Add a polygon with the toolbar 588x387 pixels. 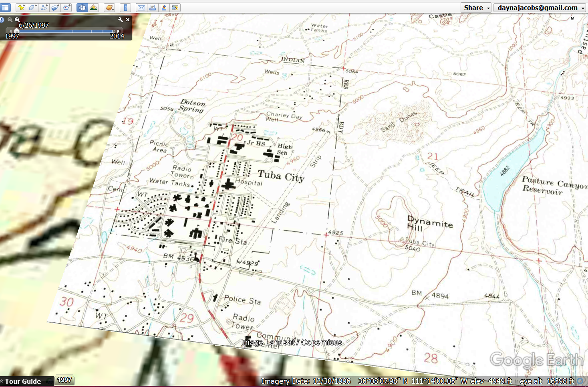click(x=32, y=8)
